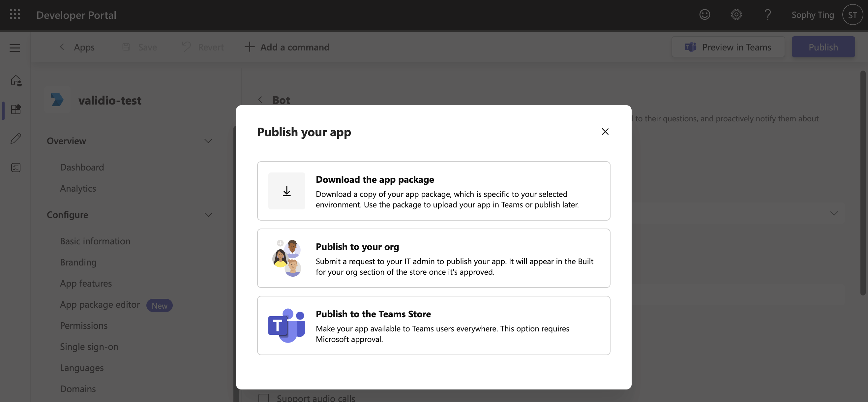Image resolution: width=868 pixels, height=402 pixels.
Task: Click the purple Publish button
Action: (x=823, y=47)
